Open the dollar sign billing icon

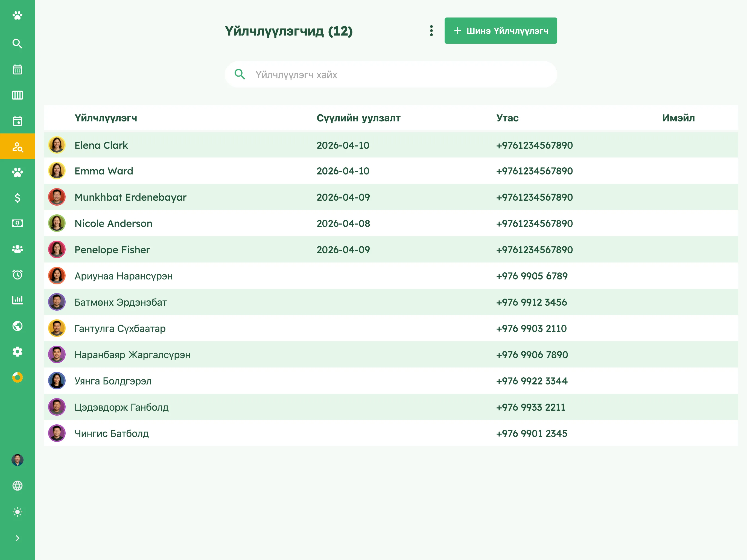point(17,198)
